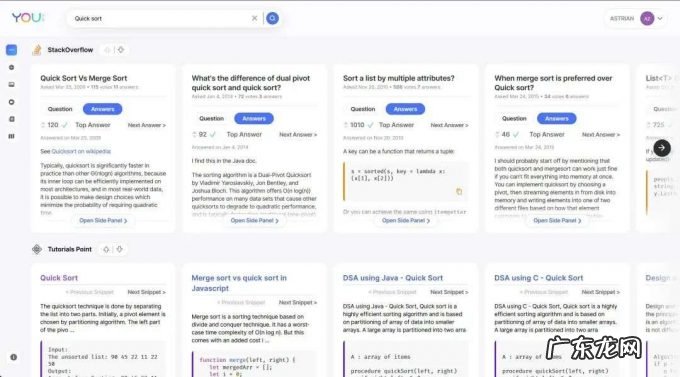Go to Next Answer in Sort a list card

pyautogui.click(x=449, y=125)
